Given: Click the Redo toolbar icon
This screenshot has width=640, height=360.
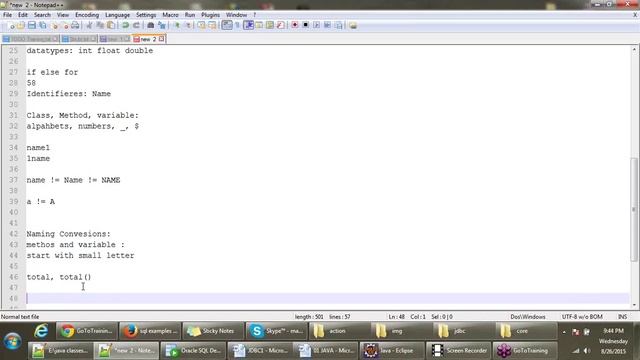Looking at the screenshot, I should [136, 25].
